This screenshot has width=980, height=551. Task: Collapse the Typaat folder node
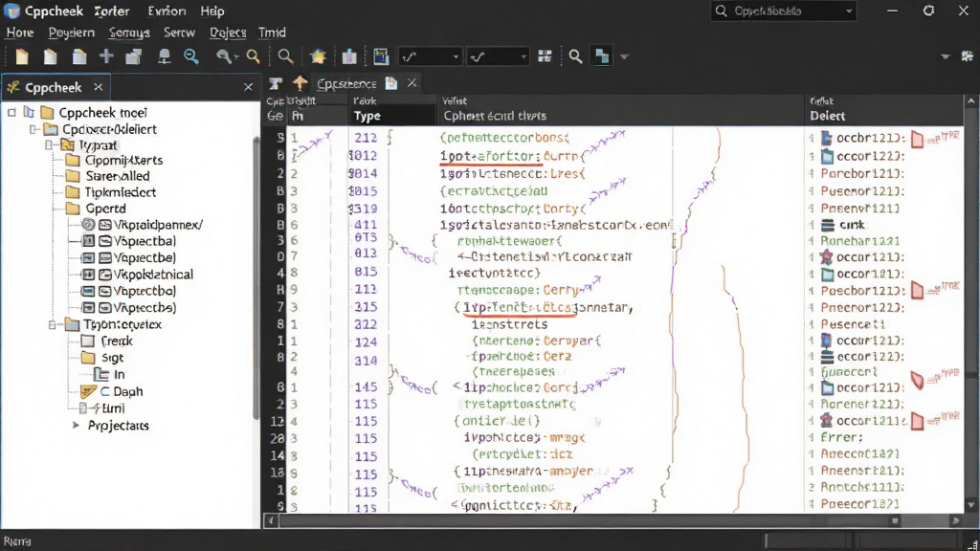[x=50, y=145]
